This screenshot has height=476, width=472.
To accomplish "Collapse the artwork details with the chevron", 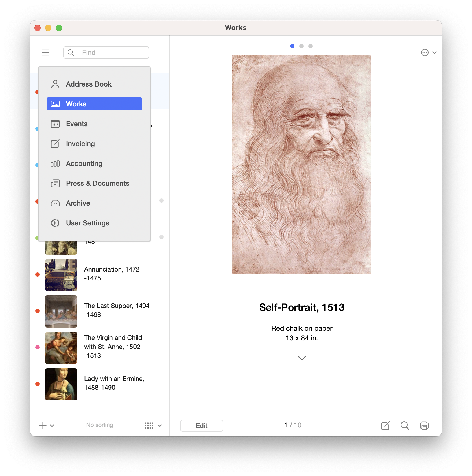I will pos(301,358).
